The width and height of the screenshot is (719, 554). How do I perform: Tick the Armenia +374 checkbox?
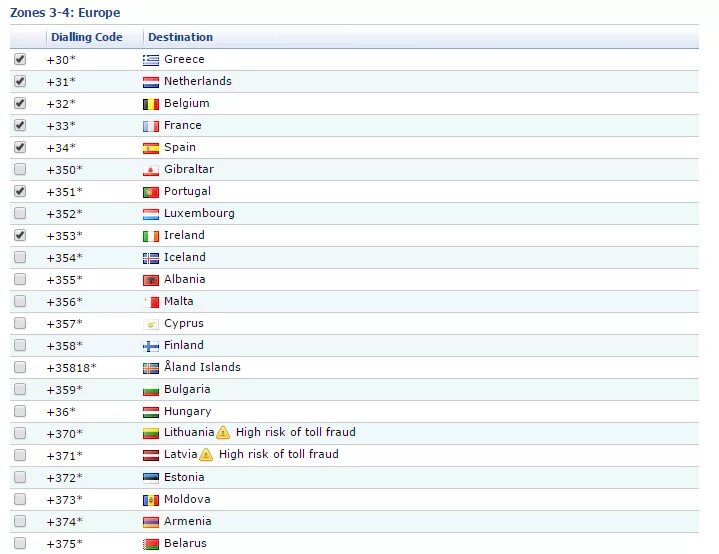coord(20,521)
